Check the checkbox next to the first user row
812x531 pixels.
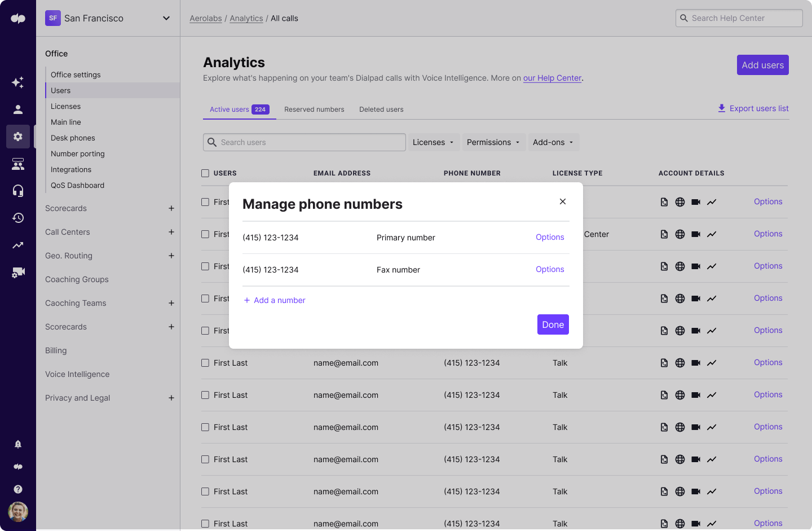click(x=205, y=202)
